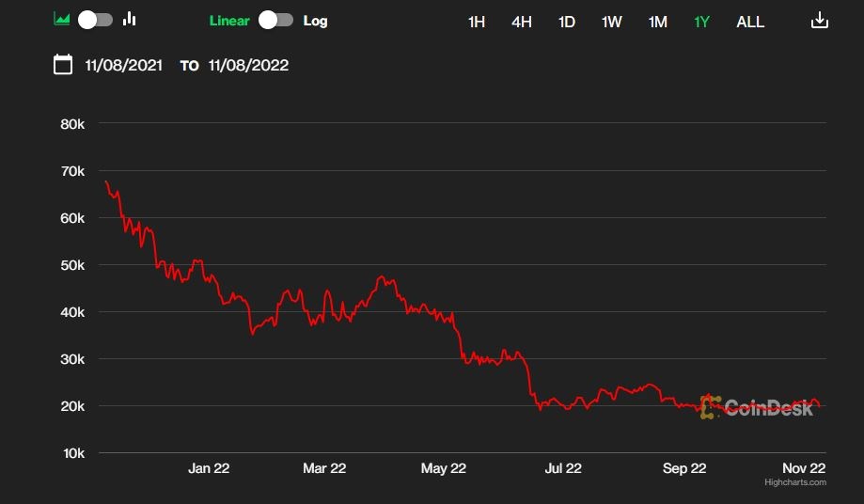Click the CoinDesk watermark logo
Image resolution: width=864 pixels, height=504 pixels.
coord(756,407)
